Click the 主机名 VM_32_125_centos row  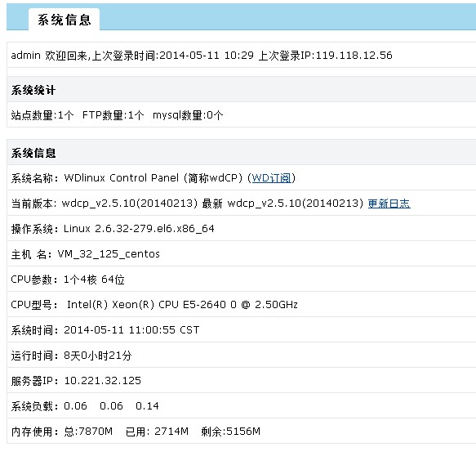pos(242,254)
